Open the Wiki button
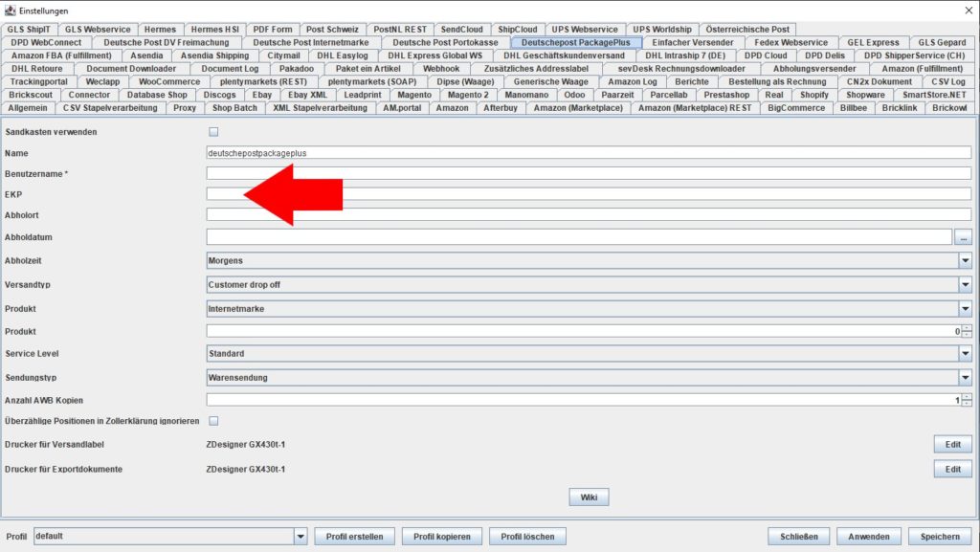 [589, 497]
